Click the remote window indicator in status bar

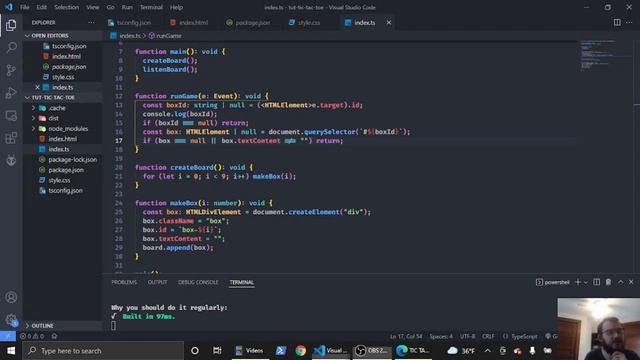(x=8, y=336)
